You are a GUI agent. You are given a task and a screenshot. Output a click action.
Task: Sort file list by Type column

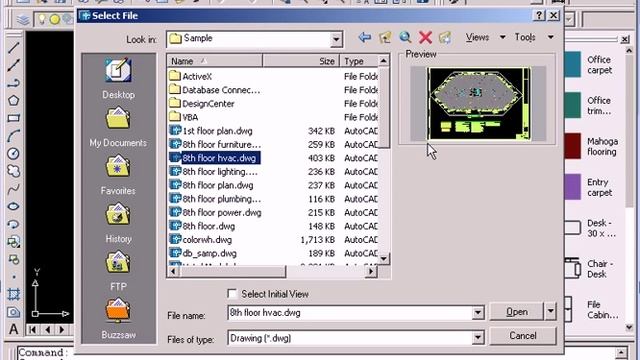[359, 61]
